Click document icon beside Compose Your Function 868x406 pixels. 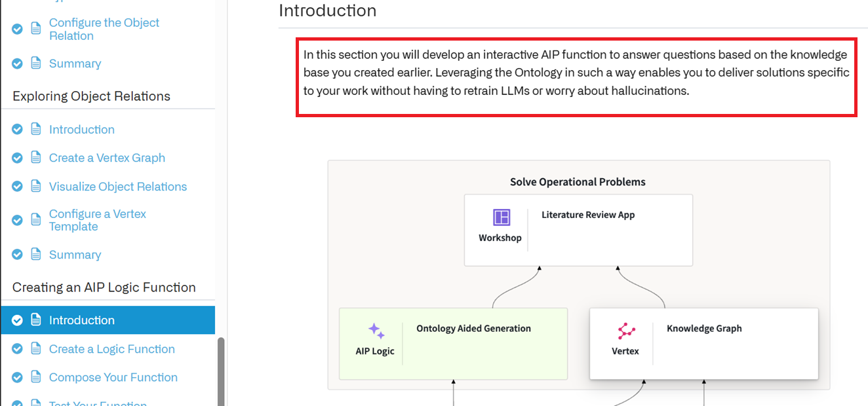pyautogui.click(x=36, y=377)
